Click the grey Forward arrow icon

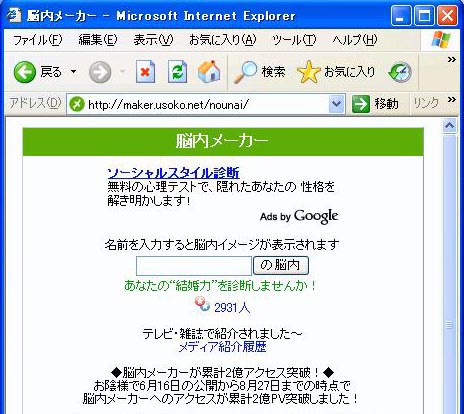click(x=100, y=72)
